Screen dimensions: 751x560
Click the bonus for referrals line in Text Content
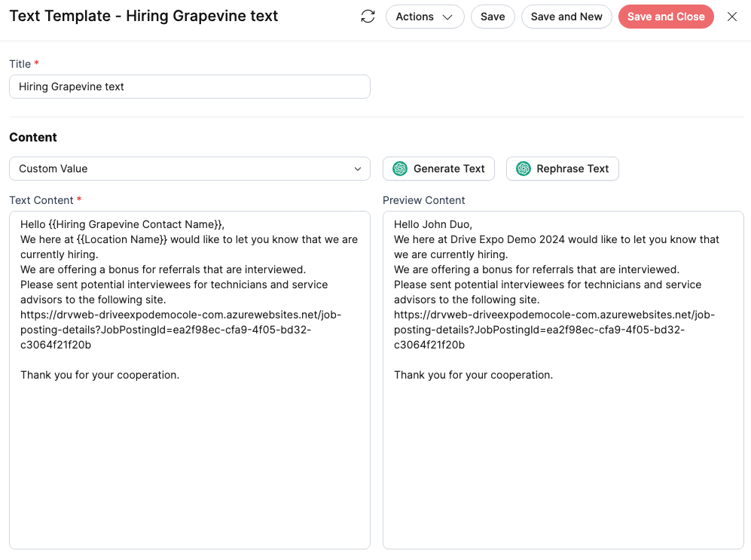pos(163,269)
